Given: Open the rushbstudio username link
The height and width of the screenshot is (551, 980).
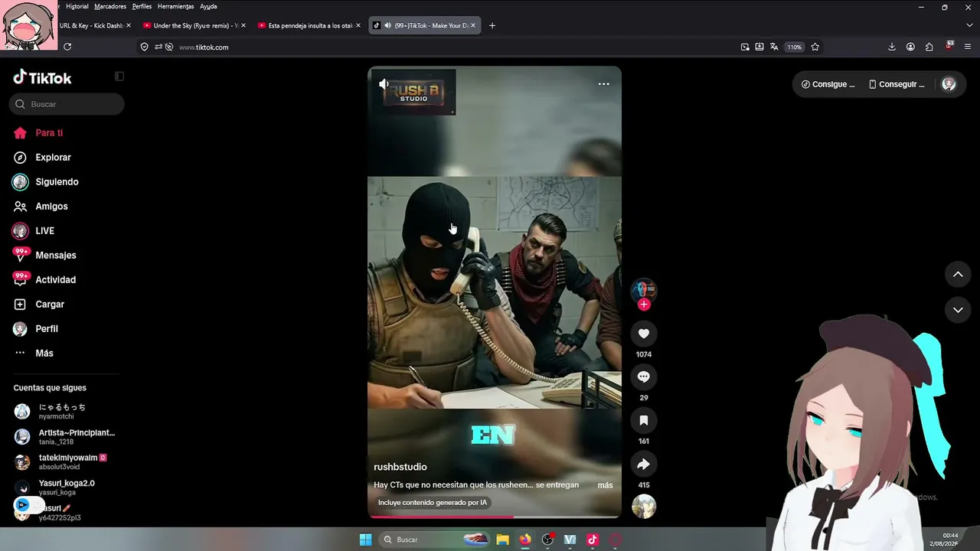Looking at the screenshot, I should [x=400, y=467].
